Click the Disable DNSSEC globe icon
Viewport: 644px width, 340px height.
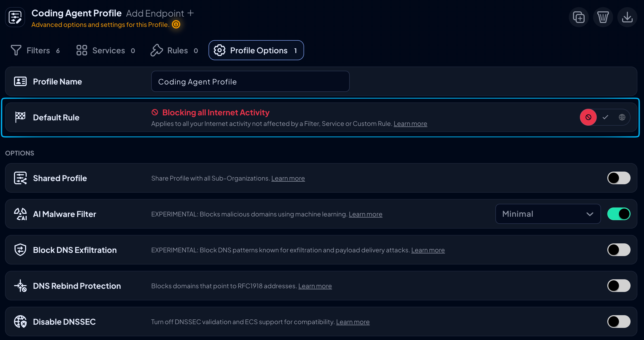coord(20,322)
